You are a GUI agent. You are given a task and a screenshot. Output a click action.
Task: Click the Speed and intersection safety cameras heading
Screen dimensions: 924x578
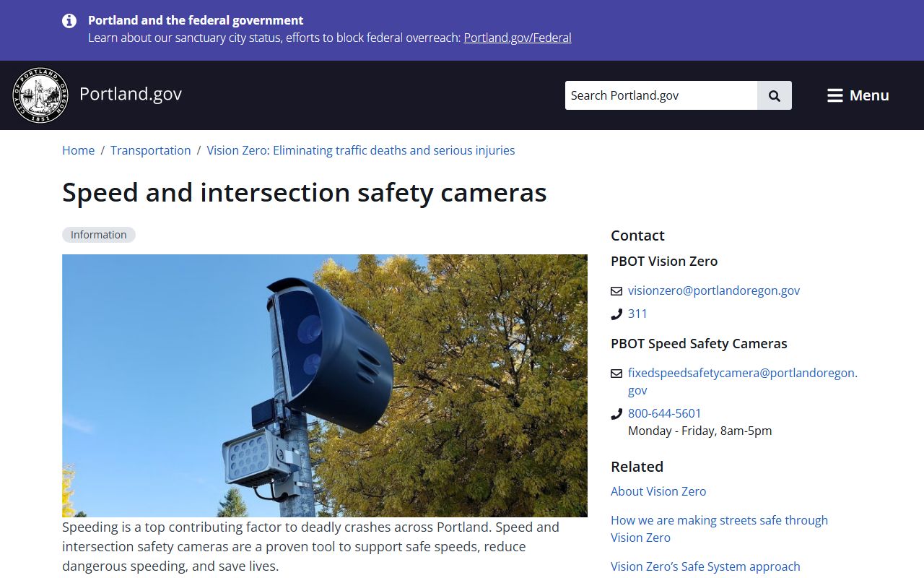click(305, 192)
